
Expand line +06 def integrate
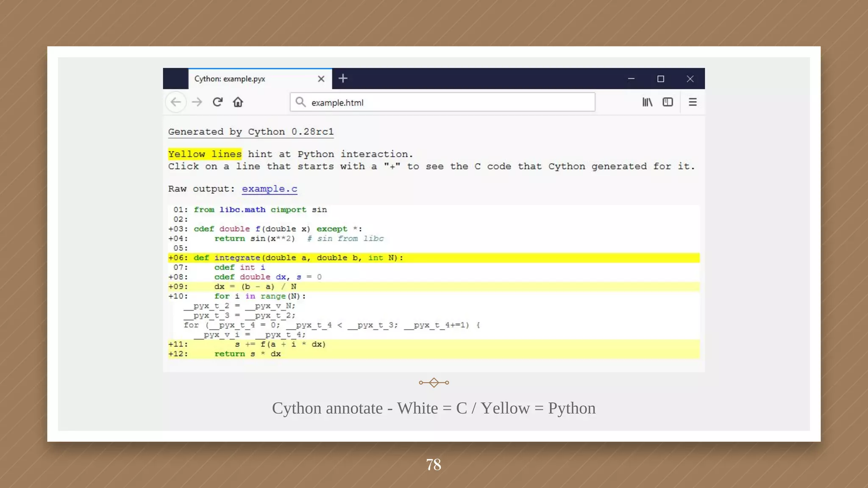(434, 258)
